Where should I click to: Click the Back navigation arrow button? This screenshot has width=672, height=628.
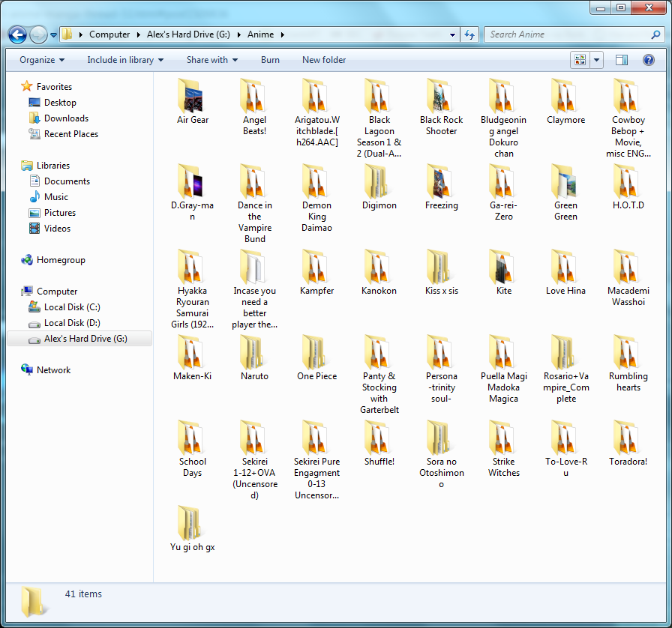17,34
